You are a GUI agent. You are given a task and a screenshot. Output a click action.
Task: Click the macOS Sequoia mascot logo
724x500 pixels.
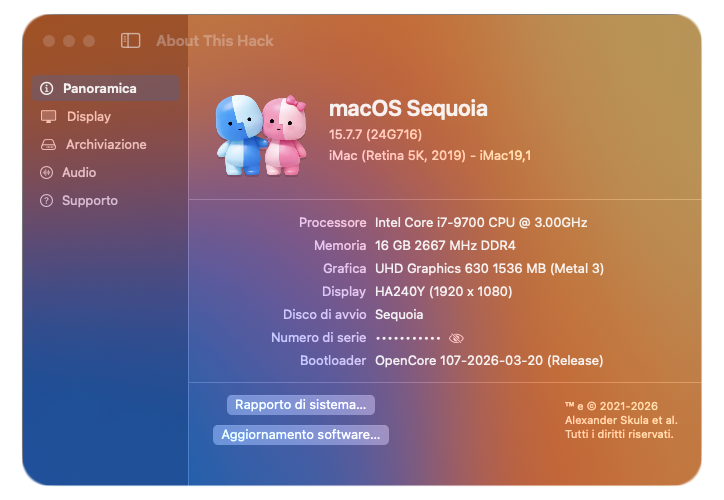259,135
